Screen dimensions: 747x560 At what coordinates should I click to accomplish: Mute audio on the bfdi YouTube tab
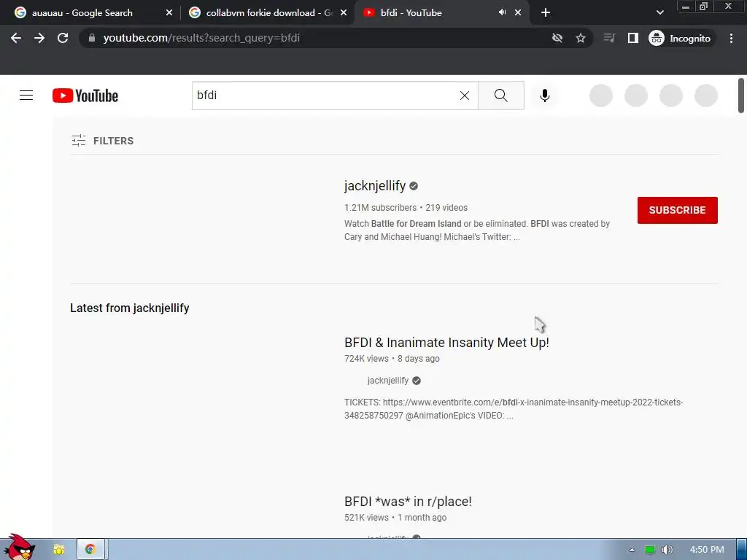[x=502, y=12]
